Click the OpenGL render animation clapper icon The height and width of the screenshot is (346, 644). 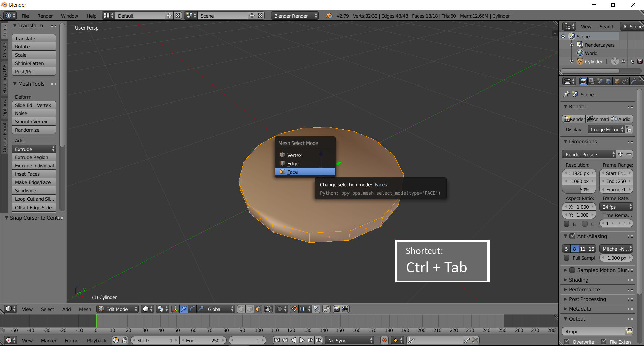tap(345, 309)
